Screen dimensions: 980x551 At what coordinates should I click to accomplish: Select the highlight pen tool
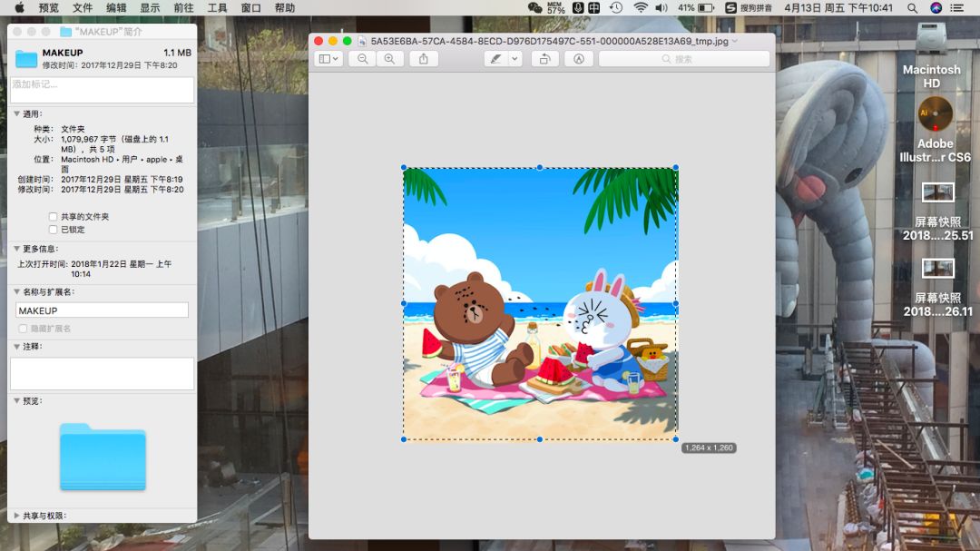[495, 59]
